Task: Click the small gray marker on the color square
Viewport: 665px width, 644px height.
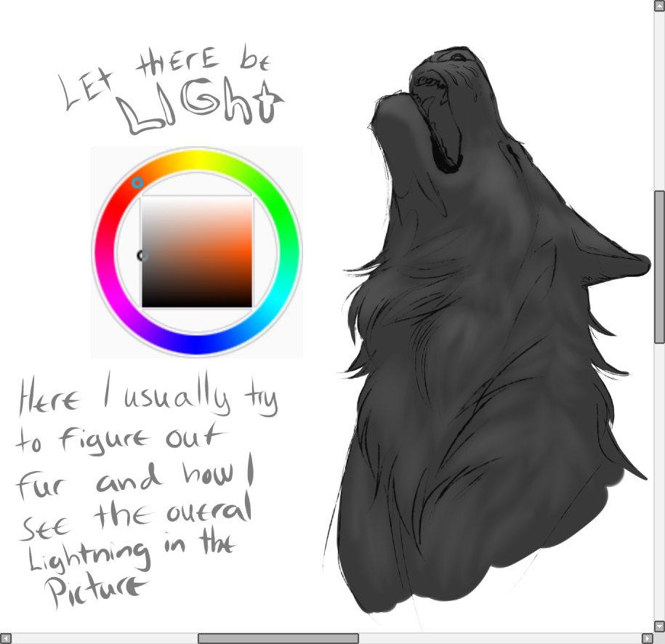Action: (x=142, y=255)
